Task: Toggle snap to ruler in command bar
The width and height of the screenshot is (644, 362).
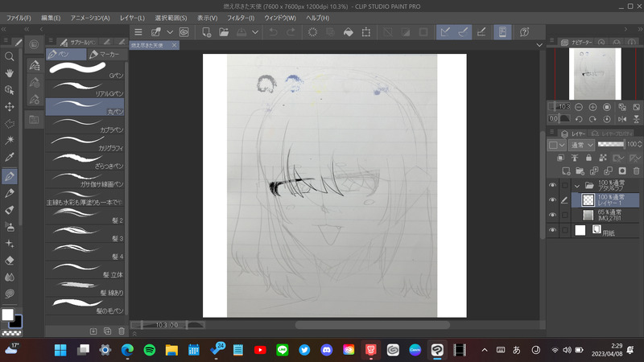Action: [x=445, y=32]
